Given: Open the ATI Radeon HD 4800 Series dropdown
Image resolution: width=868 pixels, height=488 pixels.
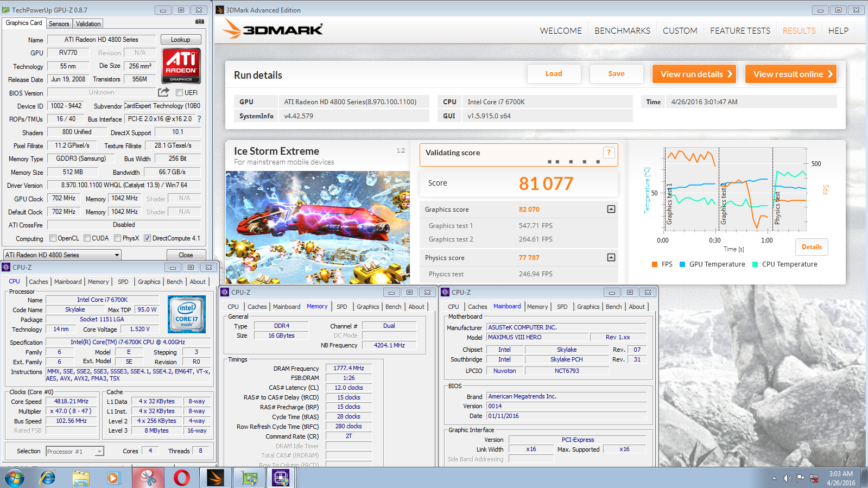Looking at the screenshot, I should [62, 255].
